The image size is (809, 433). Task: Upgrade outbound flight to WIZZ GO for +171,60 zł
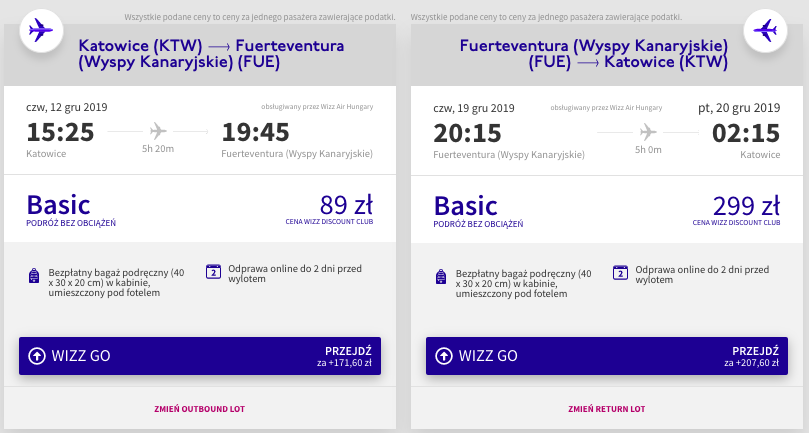click(200, 356)
